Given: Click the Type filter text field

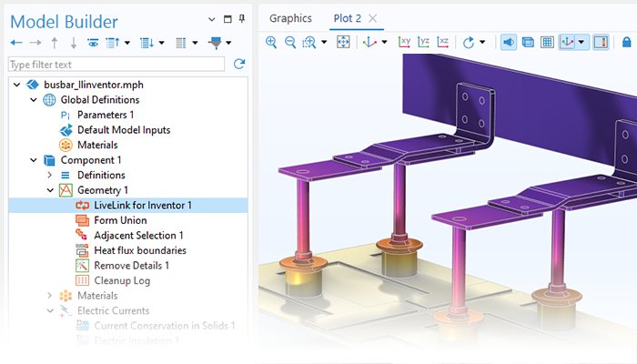Looking at the screenshot, I should pos(116,65).
